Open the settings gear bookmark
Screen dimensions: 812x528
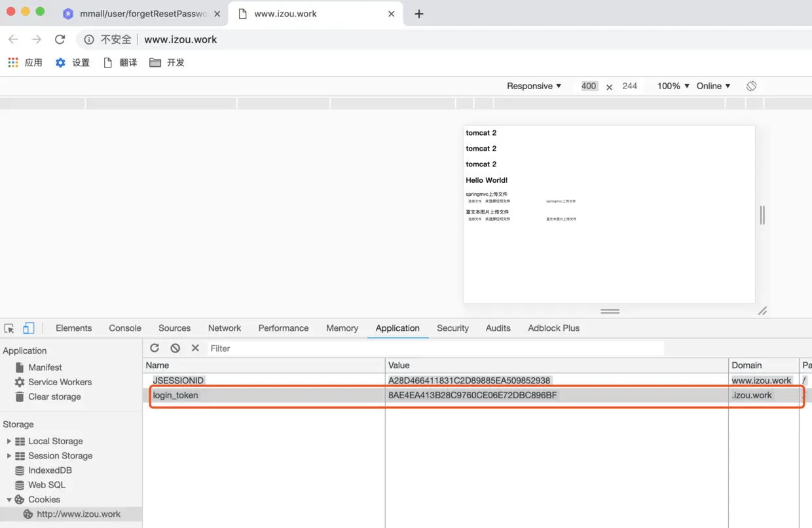pos(60,62)
